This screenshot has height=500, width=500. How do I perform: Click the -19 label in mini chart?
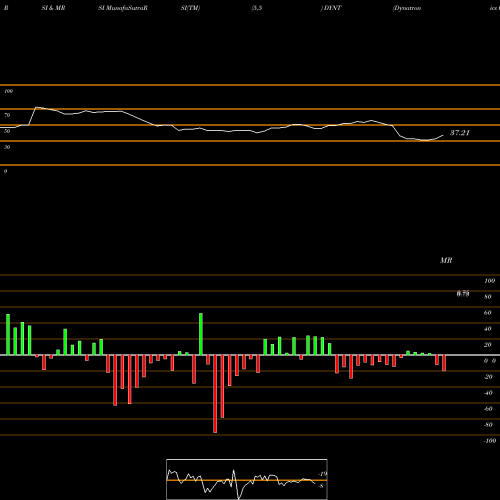(x=322, y=474)
